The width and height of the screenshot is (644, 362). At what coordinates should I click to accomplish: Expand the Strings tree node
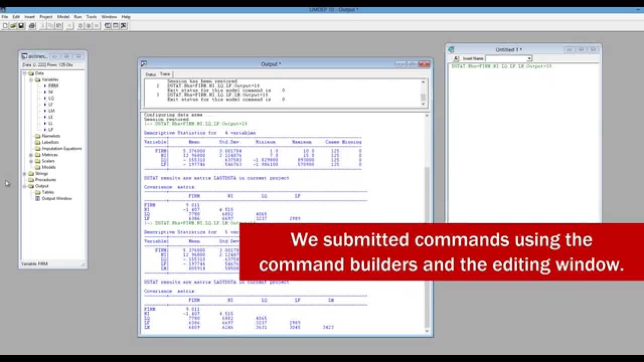click(25, 173)
